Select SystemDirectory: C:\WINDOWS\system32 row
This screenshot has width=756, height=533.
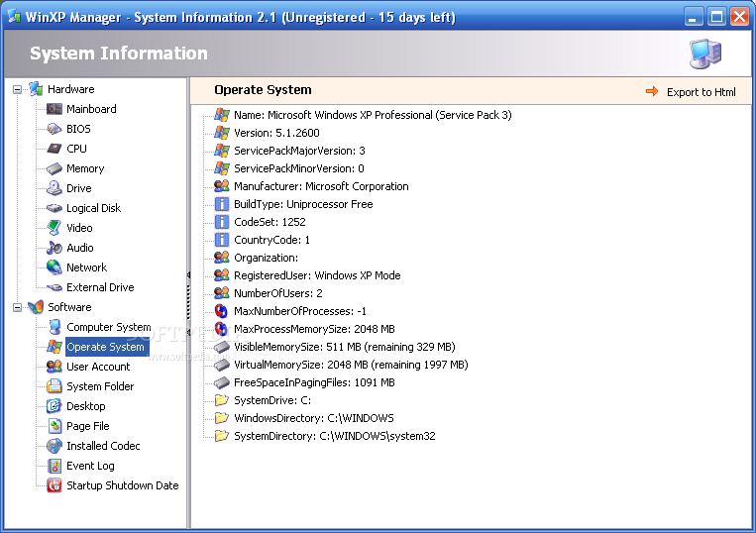pos(335,436)
